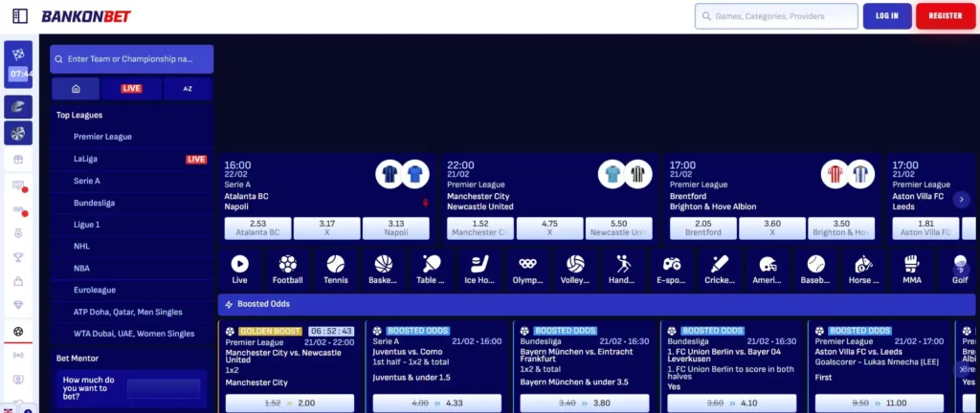
Task: Toggle the sidebar panel icon beside logo
Action: pyautogui.click(x=20, y=16)
